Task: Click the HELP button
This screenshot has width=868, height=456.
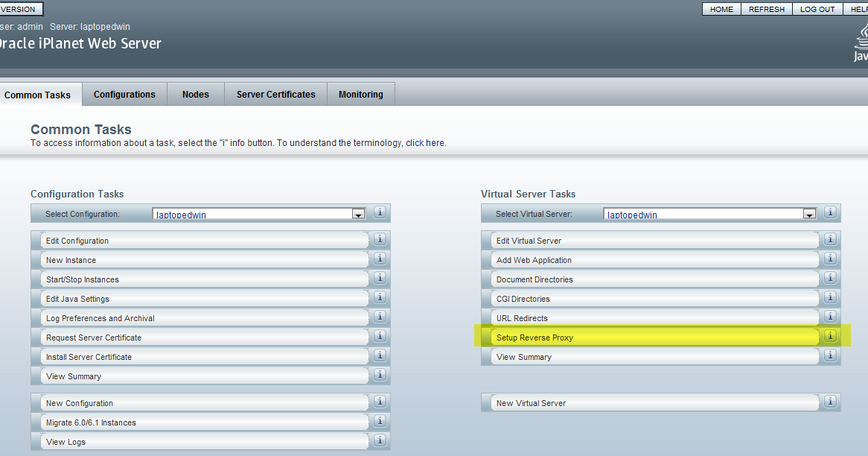Action: click(856, 9)
